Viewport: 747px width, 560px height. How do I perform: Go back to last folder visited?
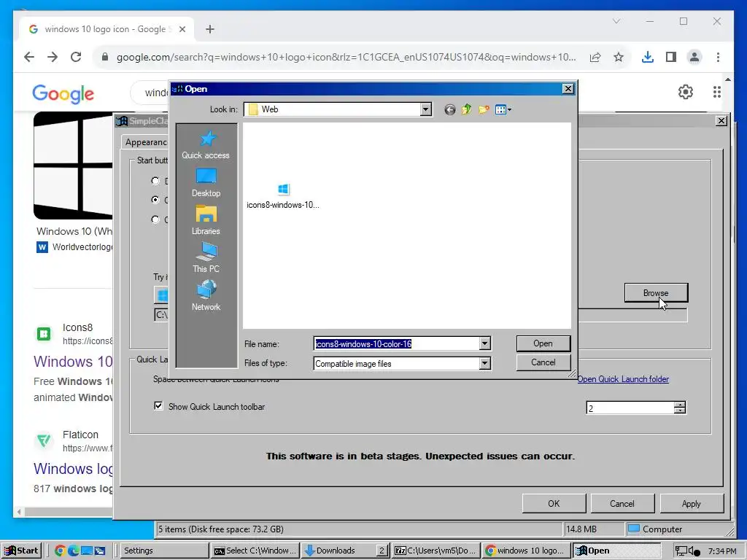[x=449, y=110]
